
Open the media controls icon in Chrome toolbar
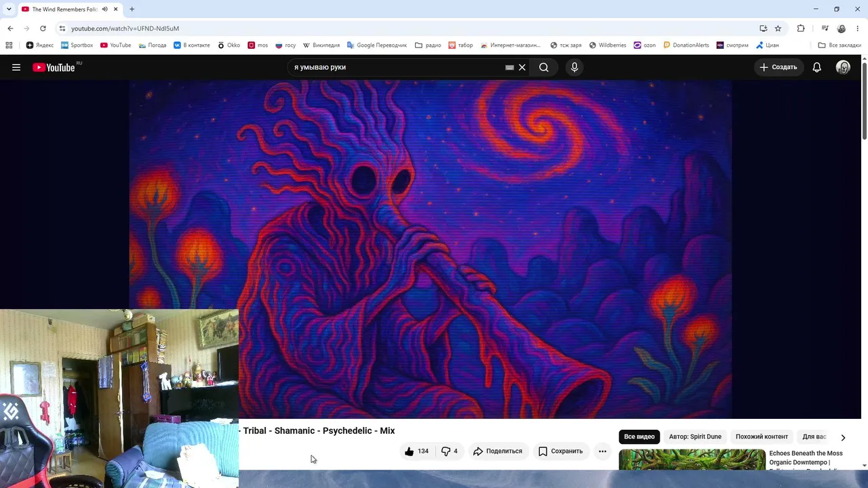825,28
